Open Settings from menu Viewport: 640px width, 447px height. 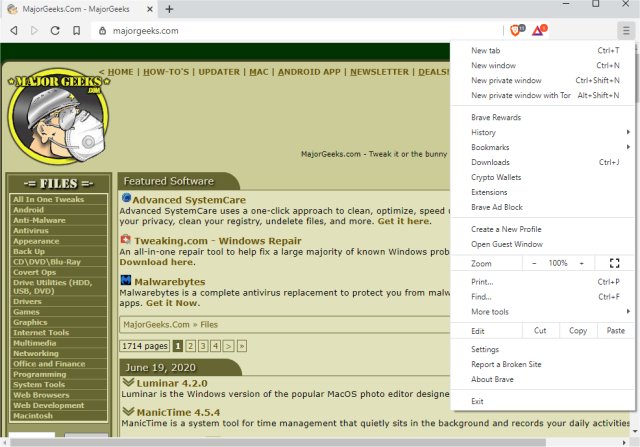coord(543,349)
